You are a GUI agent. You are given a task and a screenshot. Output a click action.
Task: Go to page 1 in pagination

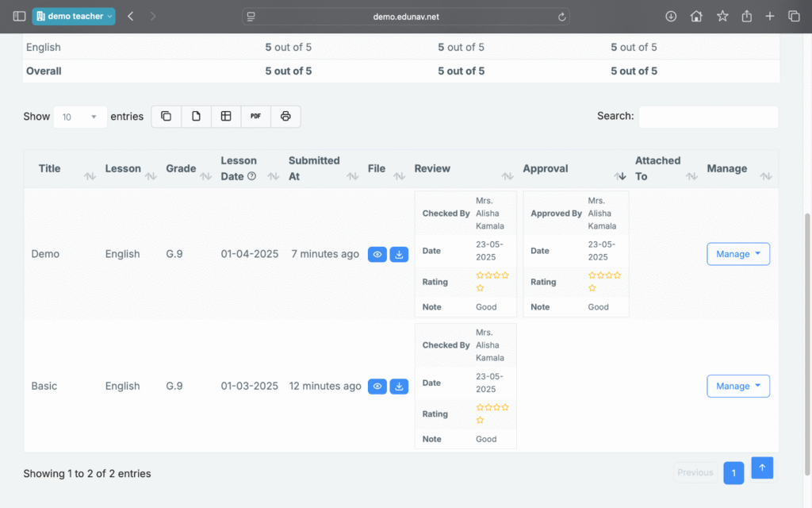click(x=733, y=473)
